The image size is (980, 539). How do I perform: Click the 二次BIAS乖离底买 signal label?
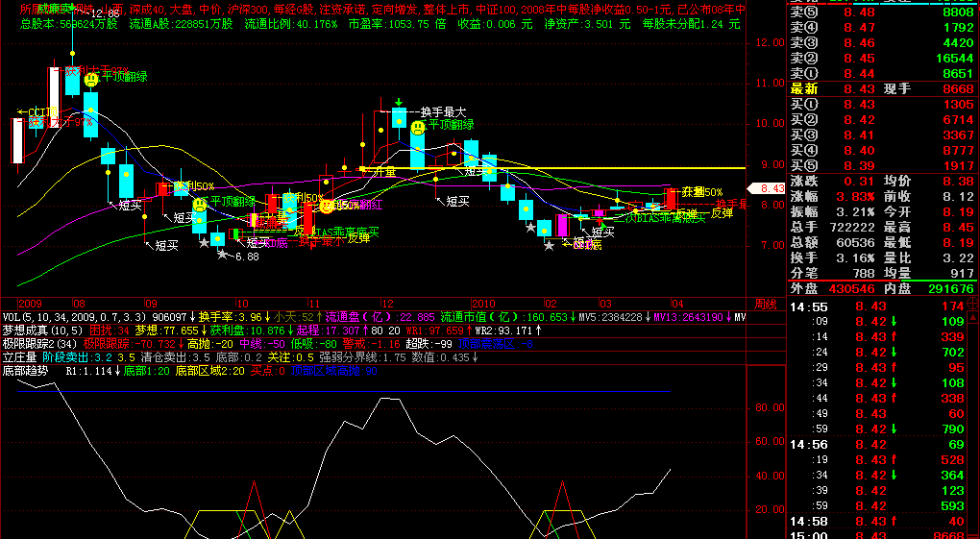[660, 218]
